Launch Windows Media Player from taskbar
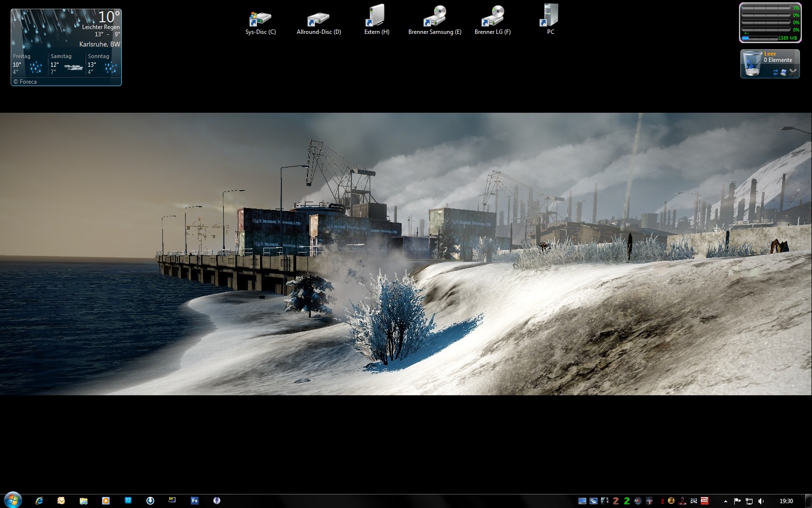 click(105, 501)
